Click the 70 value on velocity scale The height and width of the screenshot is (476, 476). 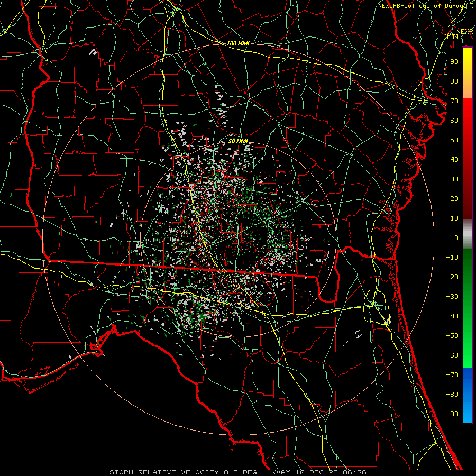[x=454, y=101]
